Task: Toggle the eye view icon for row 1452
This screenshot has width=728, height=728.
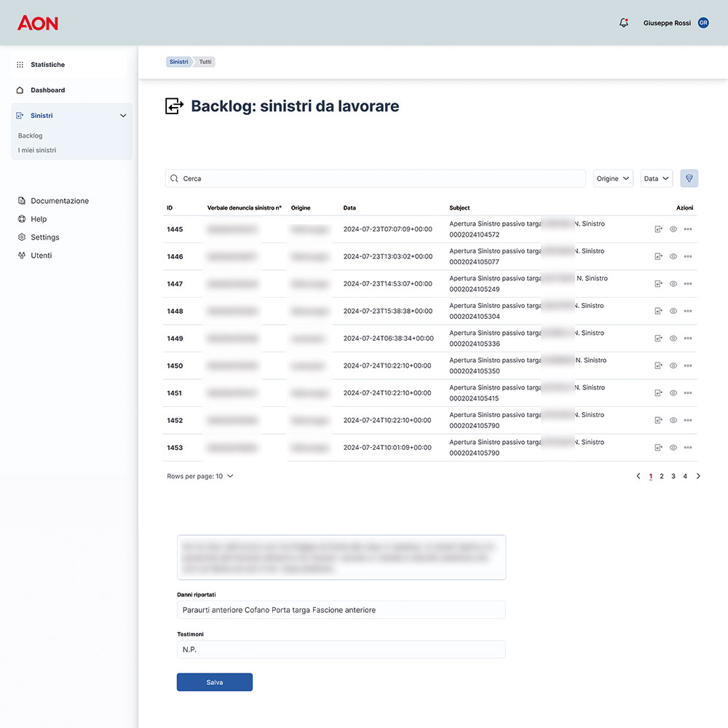Action: pyautogui.click(x=673, y=420)
